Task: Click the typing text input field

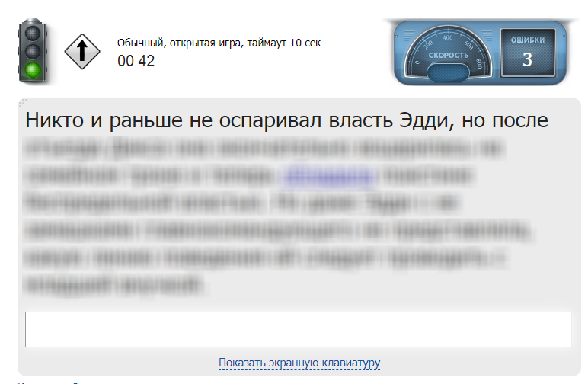Action: (x=298, y=329)
